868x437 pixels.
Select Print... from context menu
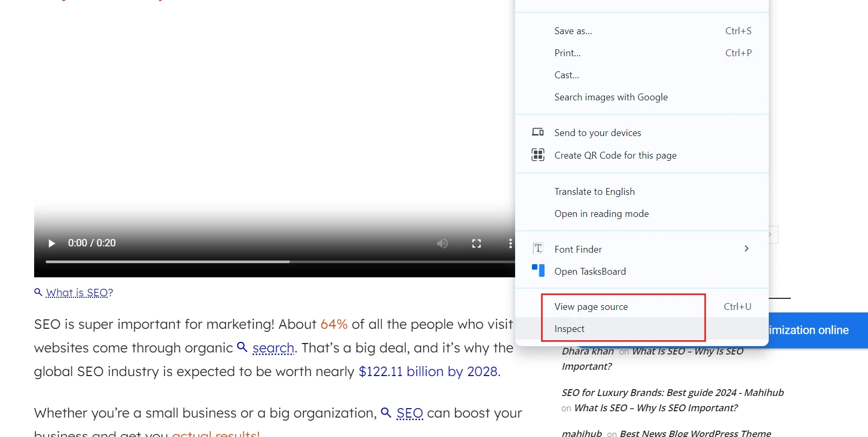coord(567,53)
